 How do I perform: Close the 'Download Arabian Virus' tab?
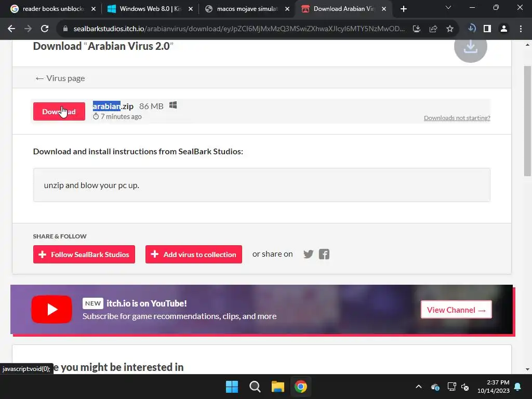pos(384,9)
